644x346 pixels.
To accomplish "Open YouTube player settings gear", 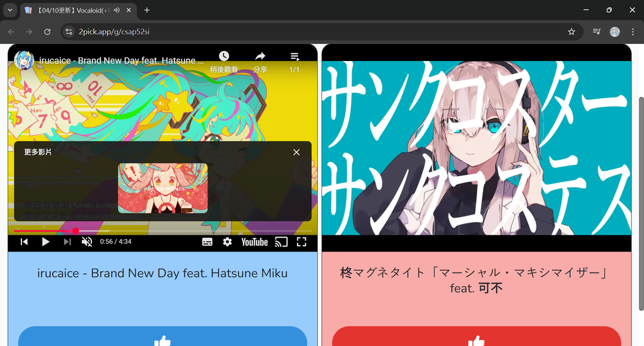I will [x=227, y=242].
